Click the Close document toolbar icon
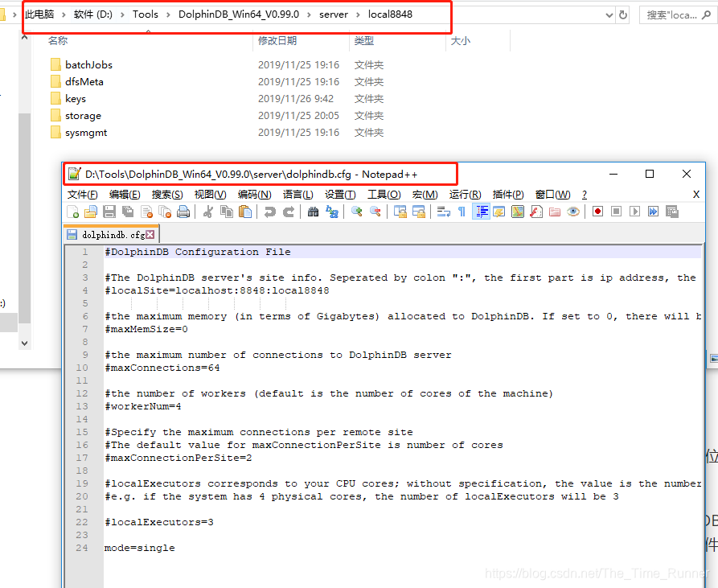 click(x=146, y=212)
